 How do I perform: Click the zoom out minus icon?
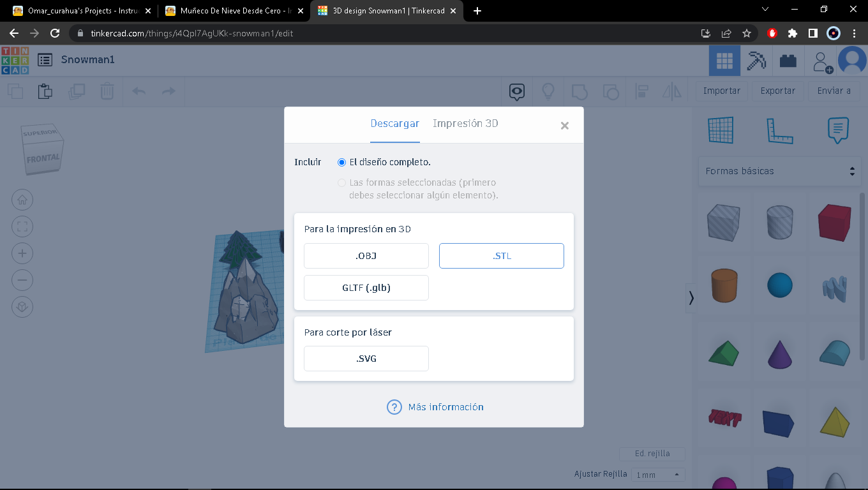click(x=22, y=280)
